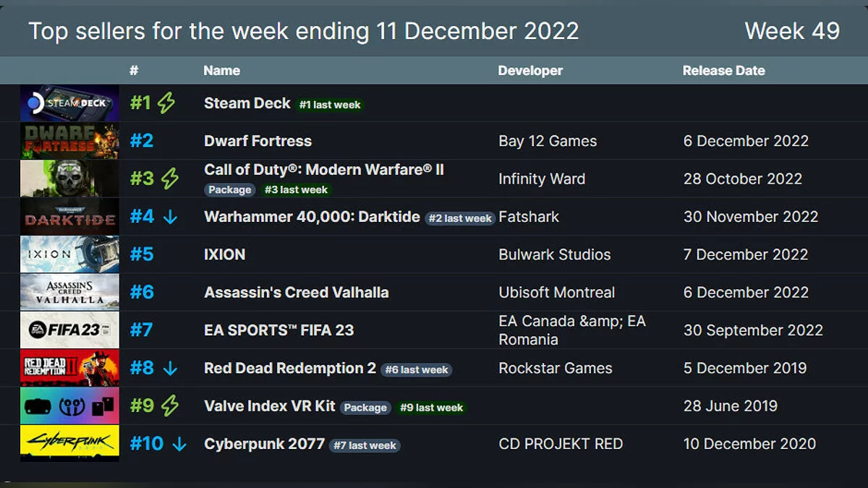
Task: Click the Bay 12 Games developer link
Action: pos(548,141)
